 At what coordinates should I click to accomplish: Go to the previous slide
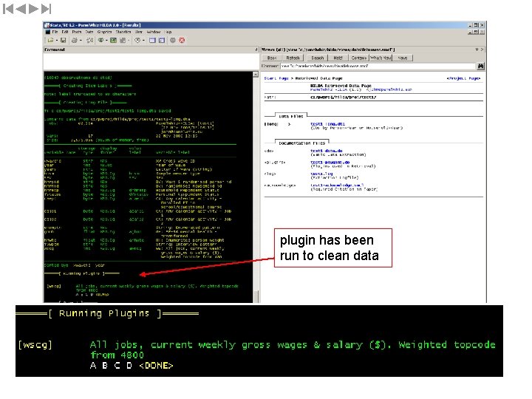[x=21, y=9]
